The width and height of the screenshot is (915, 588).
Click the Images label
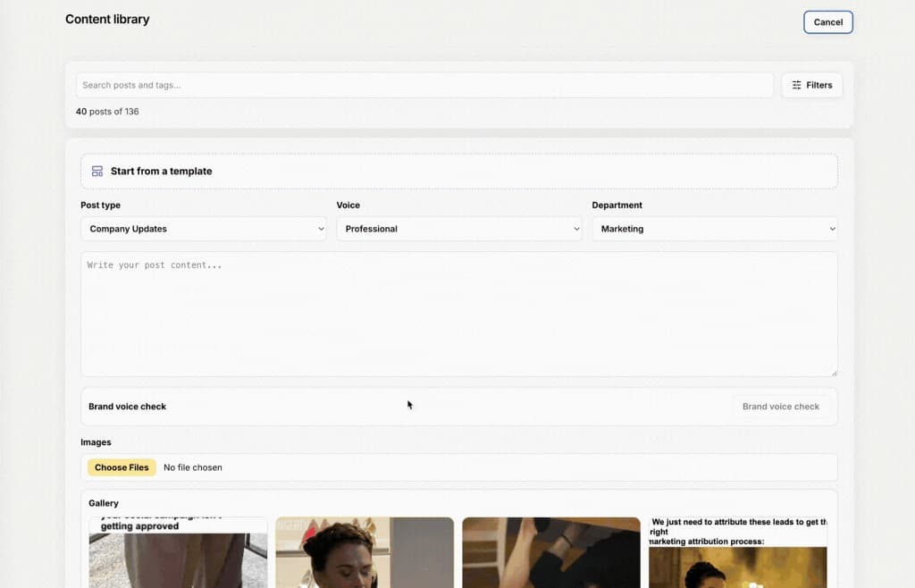[96, 442]
